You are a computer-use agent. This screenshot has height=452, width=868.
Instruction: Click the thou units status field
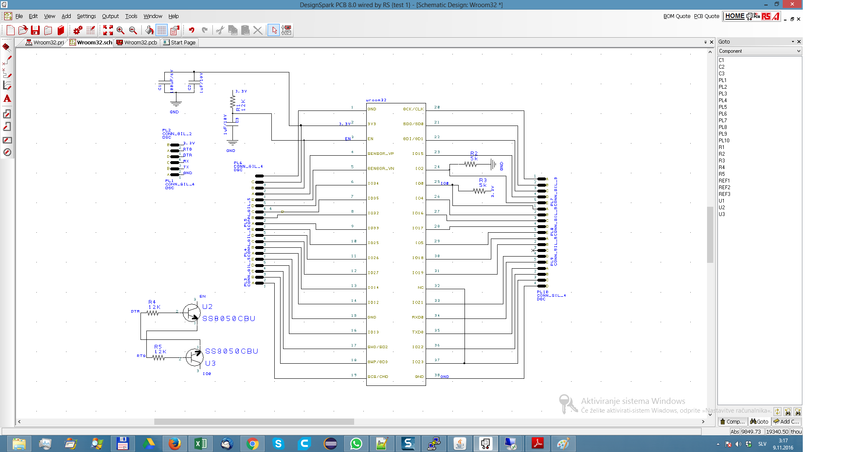(x=796, y=431)
